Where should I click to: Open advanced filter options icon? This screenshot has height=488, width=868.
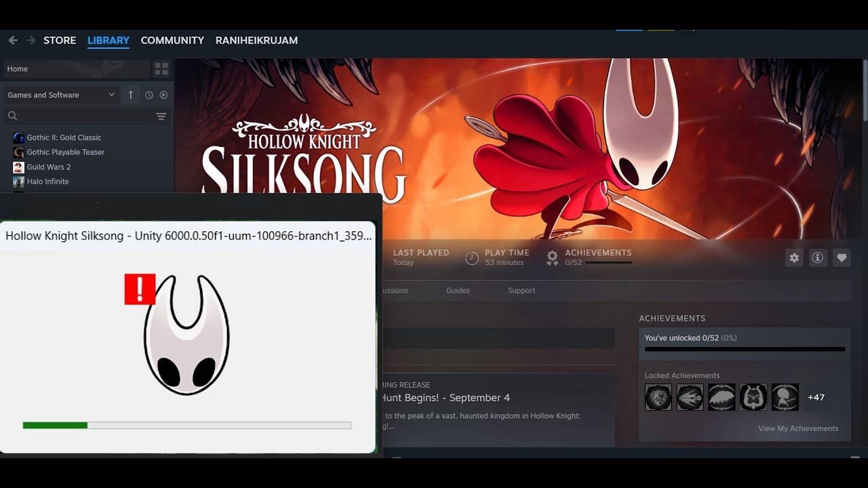(161, 117)
